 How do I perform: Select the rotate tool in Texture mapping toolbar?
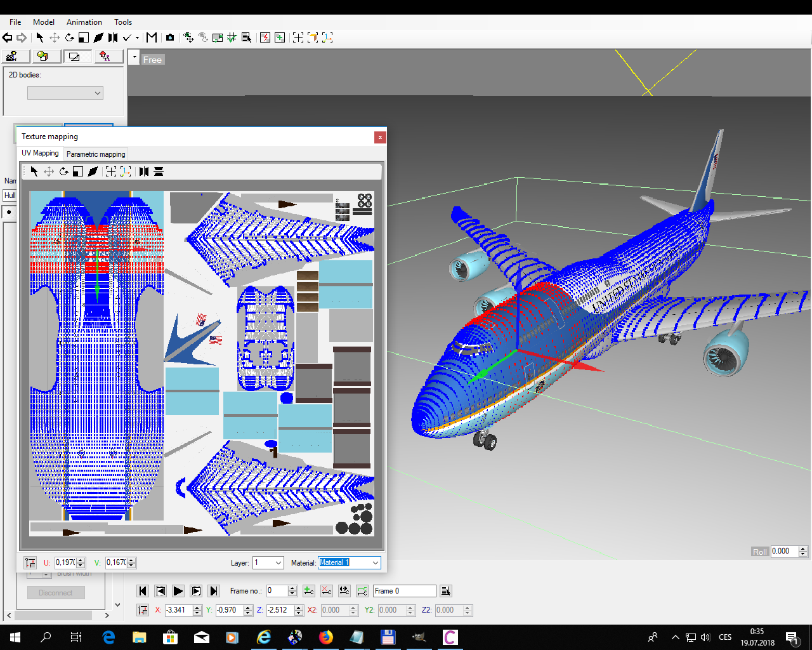(63, 171)
